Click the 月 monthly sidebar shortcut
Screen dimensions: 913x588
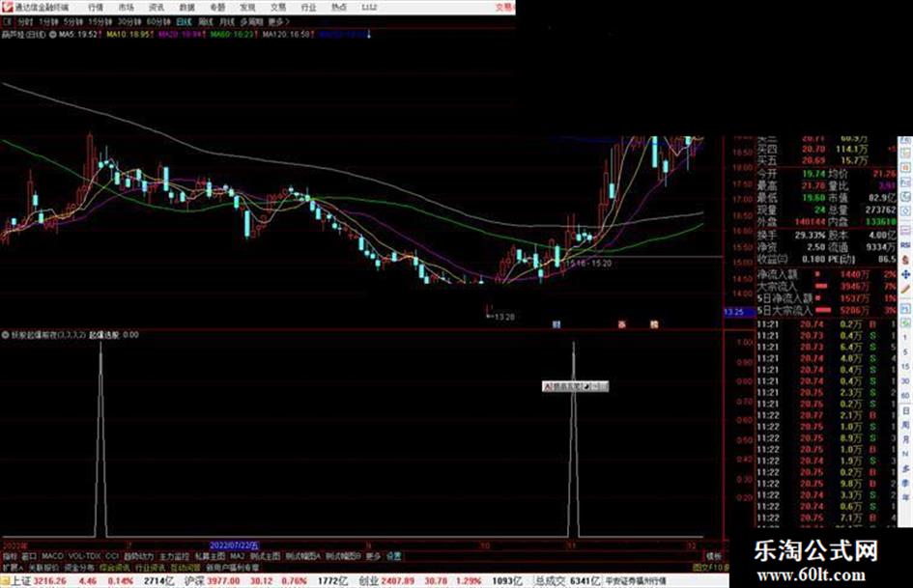point(905,440)
